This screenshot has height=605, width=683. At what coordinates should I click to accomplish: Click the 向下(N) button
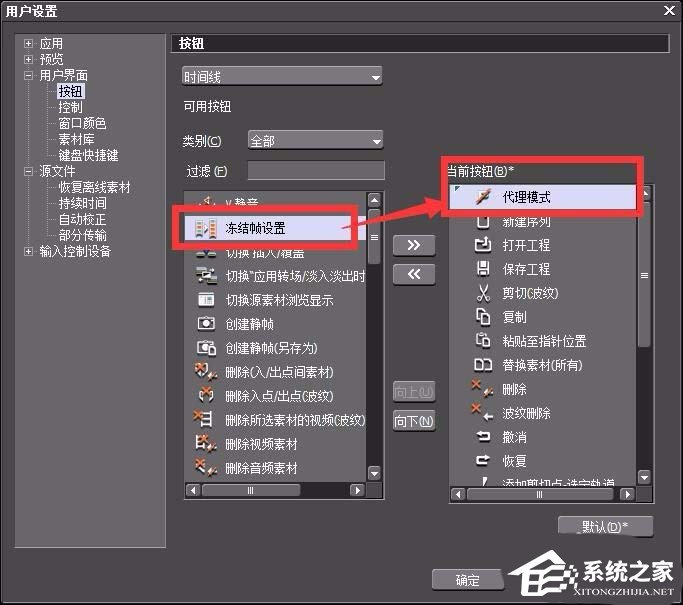coord(414,421)
